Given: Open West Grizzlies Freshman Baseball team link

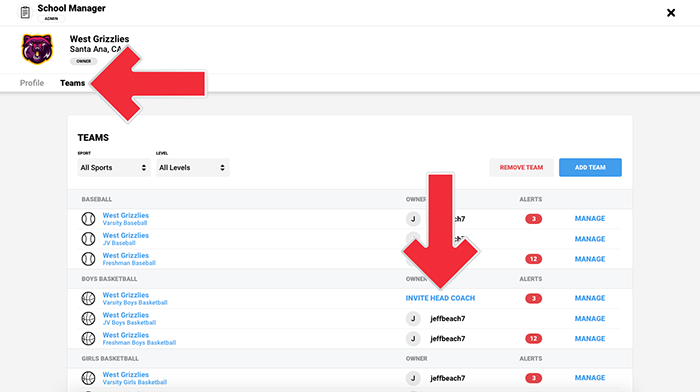Looking at the screenshot, I should click(x=129, y=259).
